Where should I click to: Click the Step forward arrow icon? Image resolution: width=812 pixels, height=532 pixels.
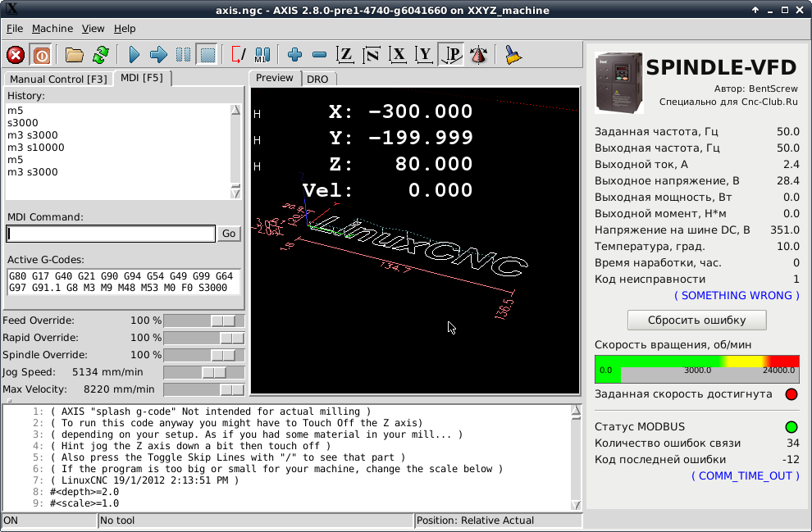point(159,55)
